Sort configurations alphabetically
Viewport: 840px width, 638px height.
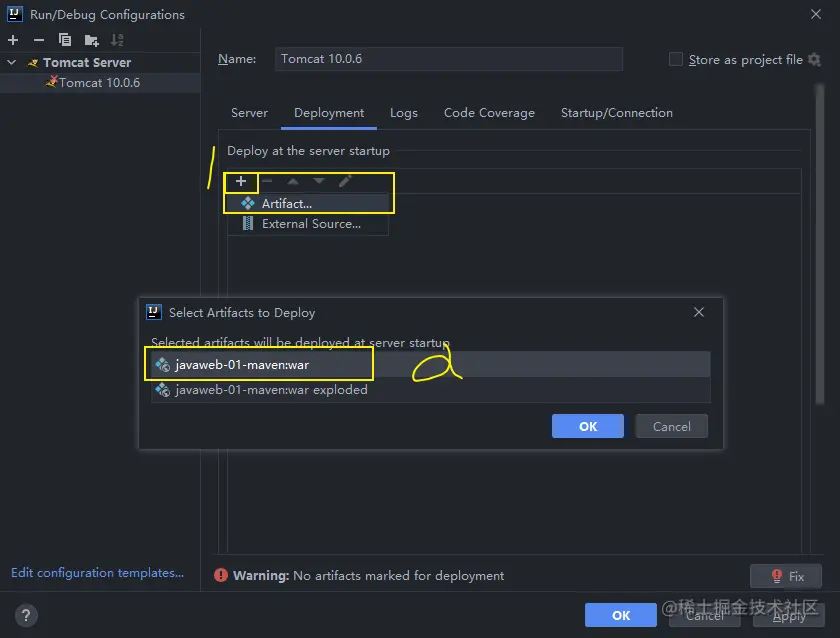[x=117, y=40]
